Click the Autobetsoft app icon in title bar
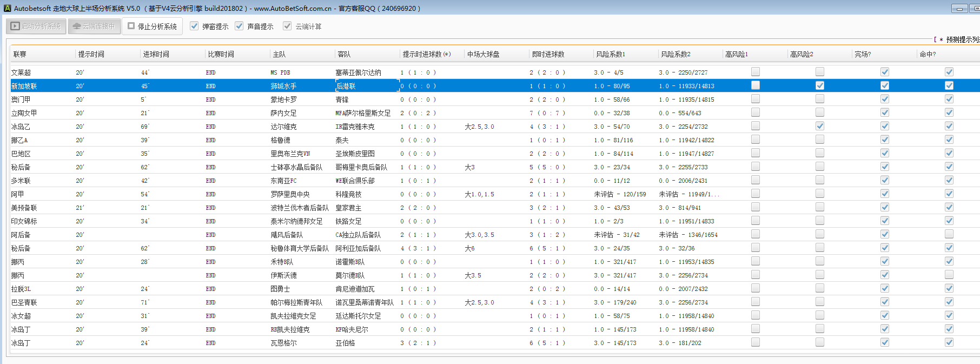This screenshot has width=980, height=364. pyautogui.click(x=7, y=8)
